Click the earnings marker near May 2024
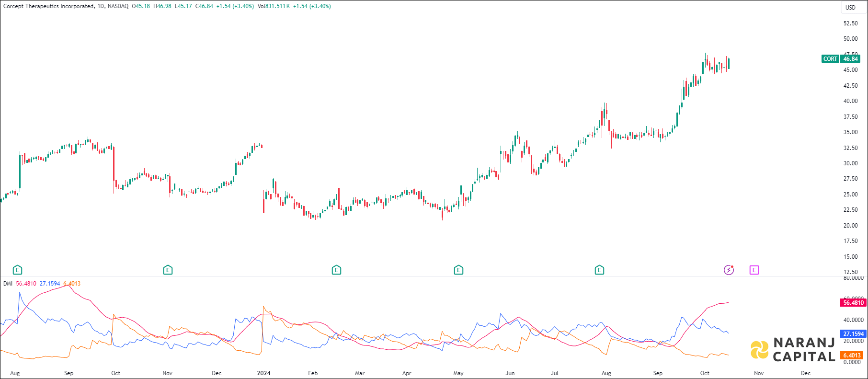Screen dimensions: 868x379 [x=458, y=270]
